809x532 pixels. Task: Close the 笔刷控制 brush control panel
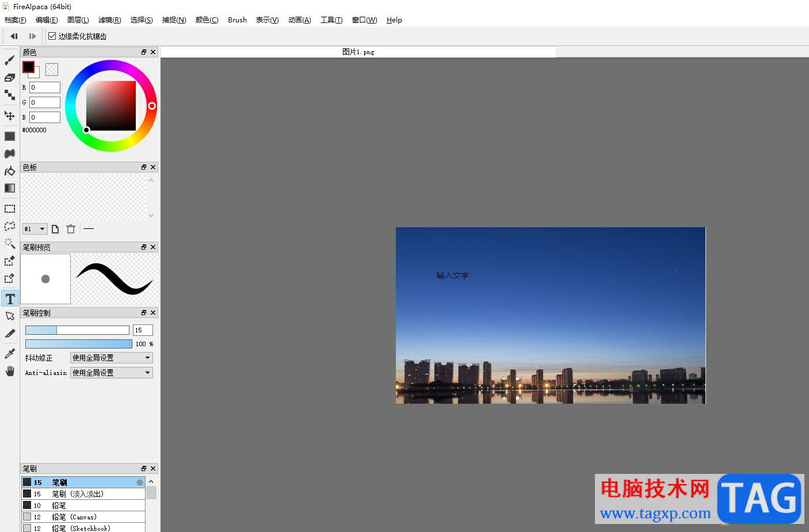click(153, 313)
